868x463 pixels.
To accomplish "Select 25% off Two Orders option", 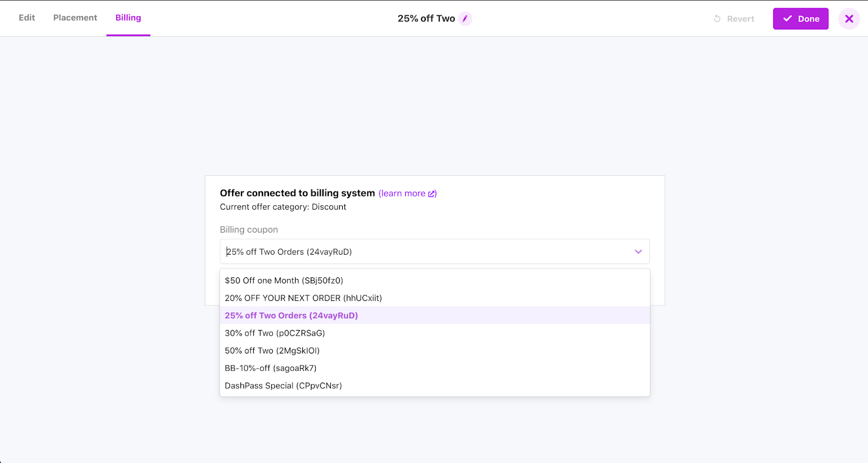I will click(291, 315).
